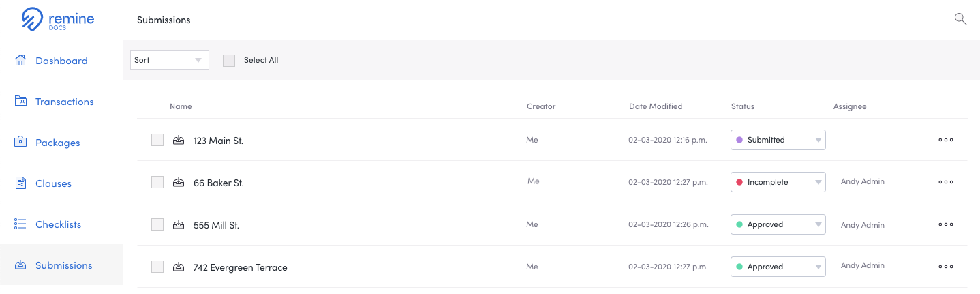Click the Packages briefcase icon
This screenshot has height=294, width=980.
(x=20, y=142)
